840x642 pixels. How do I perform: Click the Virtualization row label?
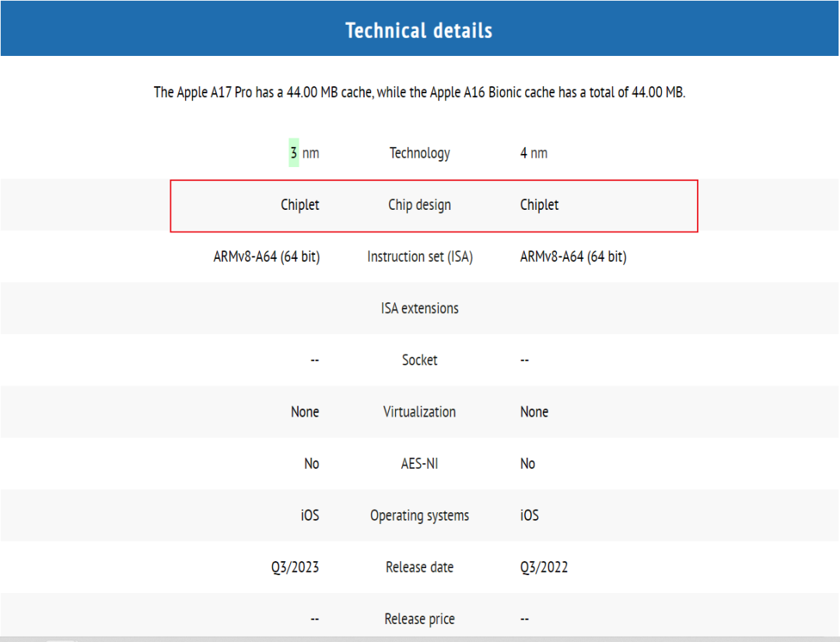(x=419, y=412)
